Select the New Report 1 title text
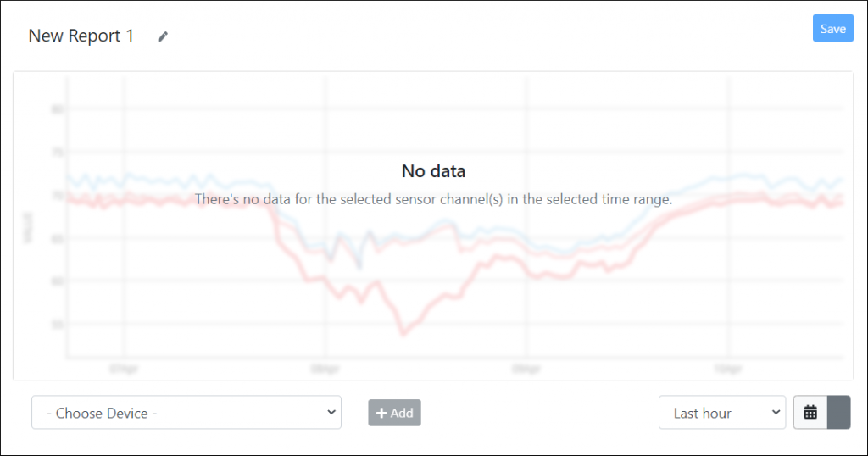This screenshot has width=868, height=456. 81,36
